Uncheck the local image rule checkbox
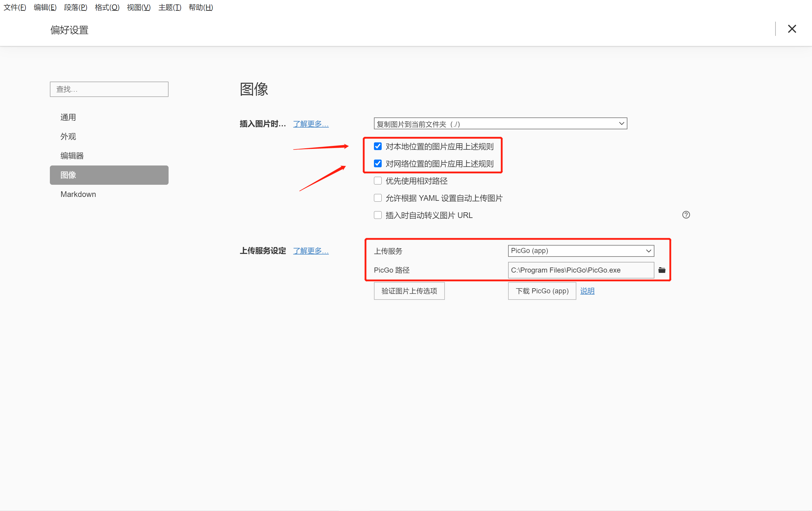This screenshot has width=812, height=511. 378,146
